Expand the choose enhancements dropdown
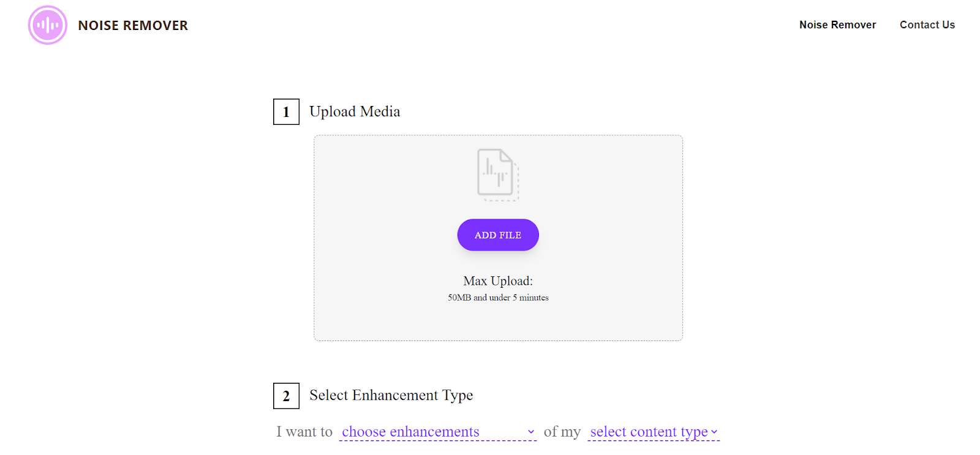The image size is (980, 455). (x=438, y=432)
